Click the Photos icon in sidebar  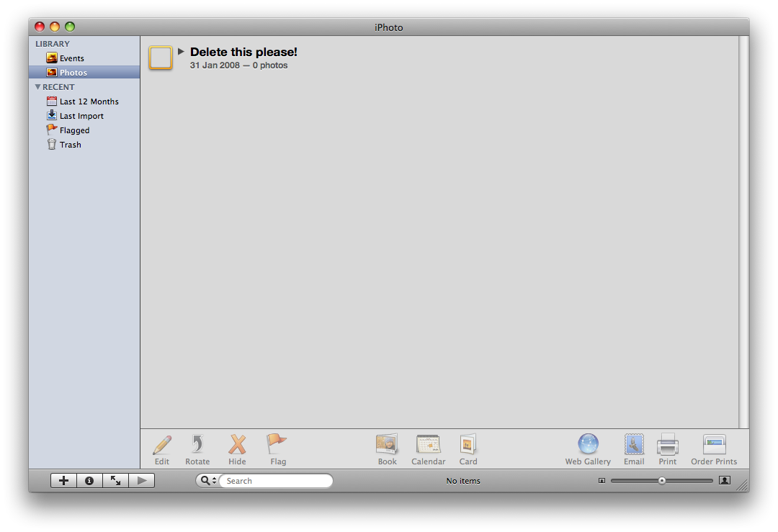[52, 73]
